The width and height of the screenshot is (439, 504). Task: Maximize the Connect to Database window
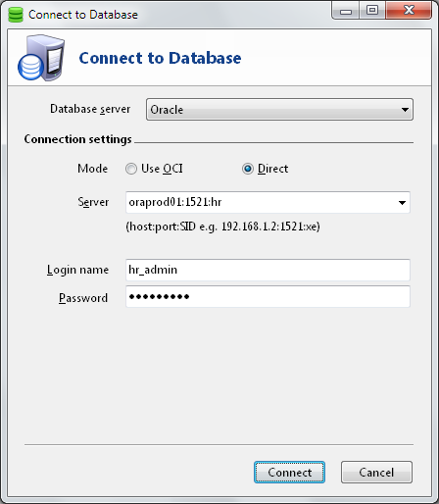click(372, 11)
